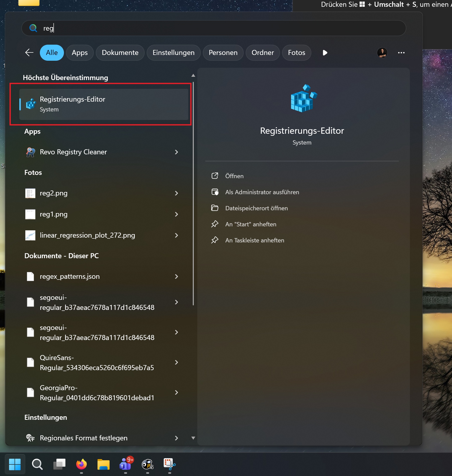Click the Öffnen open icon
The height and width of the screenshot is (476, 452).
[x=215, y=176]
